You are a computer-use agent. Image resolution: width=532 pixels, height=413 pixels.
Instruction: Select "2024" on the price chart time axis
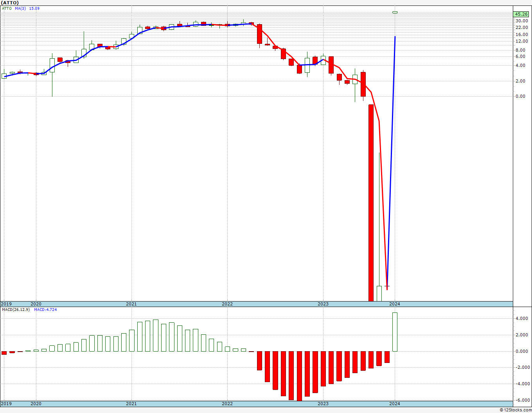click(x=395, y=304)
